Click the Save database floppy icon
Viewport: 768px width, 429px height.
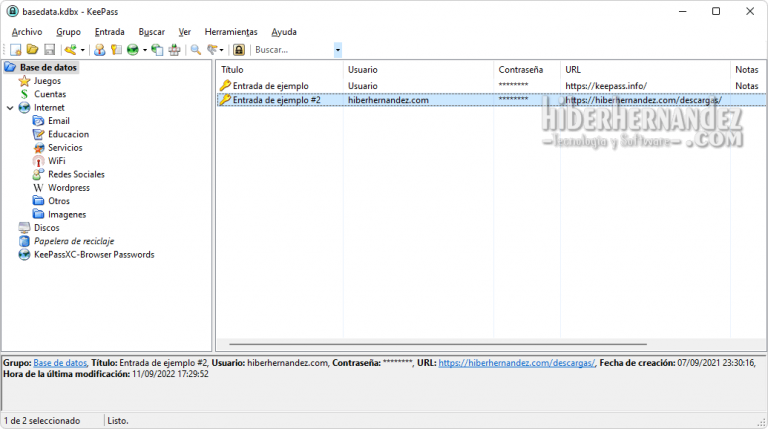[49, 49]
